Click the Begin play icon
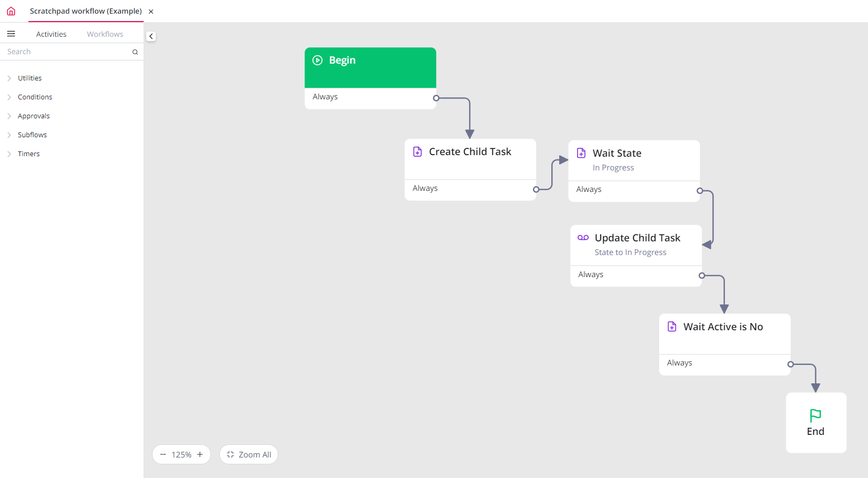This screenshot has width=868, height=478. tap(318, 60)
